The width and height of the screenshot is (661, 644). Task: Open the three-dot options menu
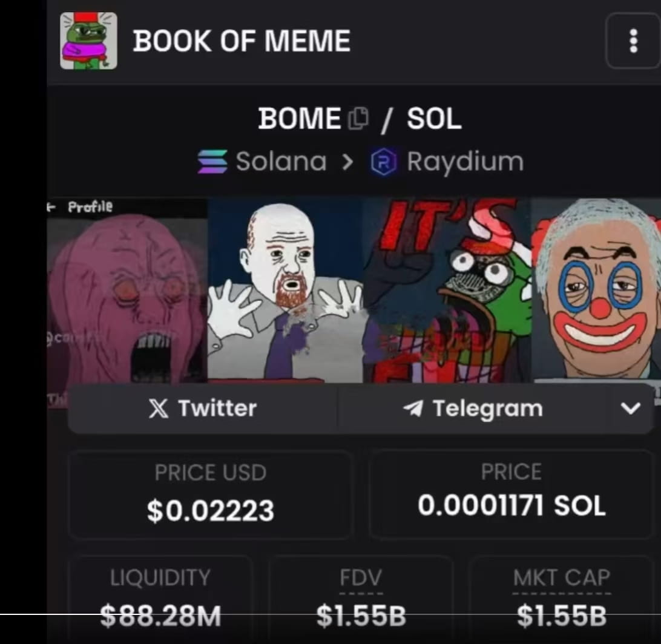click(x=633, y=41)
